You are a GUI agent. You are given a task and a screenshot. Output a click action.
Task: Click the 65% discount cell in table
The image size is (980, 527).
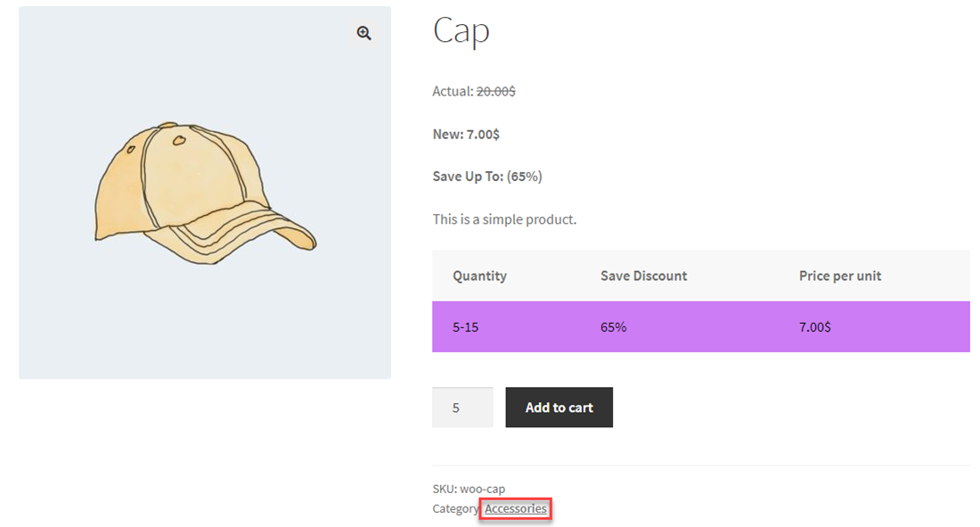click(x=613, y=327)
